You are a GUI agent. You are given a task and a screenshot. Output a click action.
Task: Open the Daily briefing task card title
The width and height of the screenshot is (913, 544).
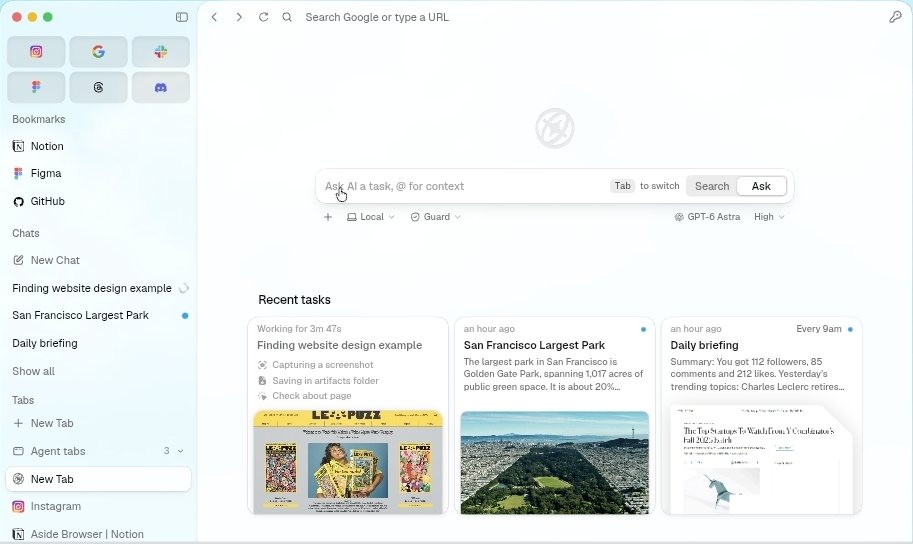pos(704,345)
